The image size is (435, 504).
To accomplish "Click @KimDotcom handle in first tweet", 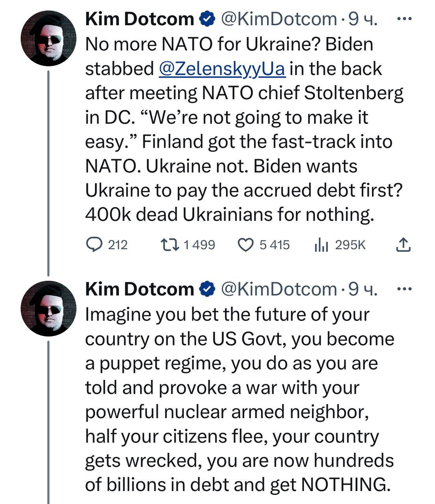I will 279,19.
